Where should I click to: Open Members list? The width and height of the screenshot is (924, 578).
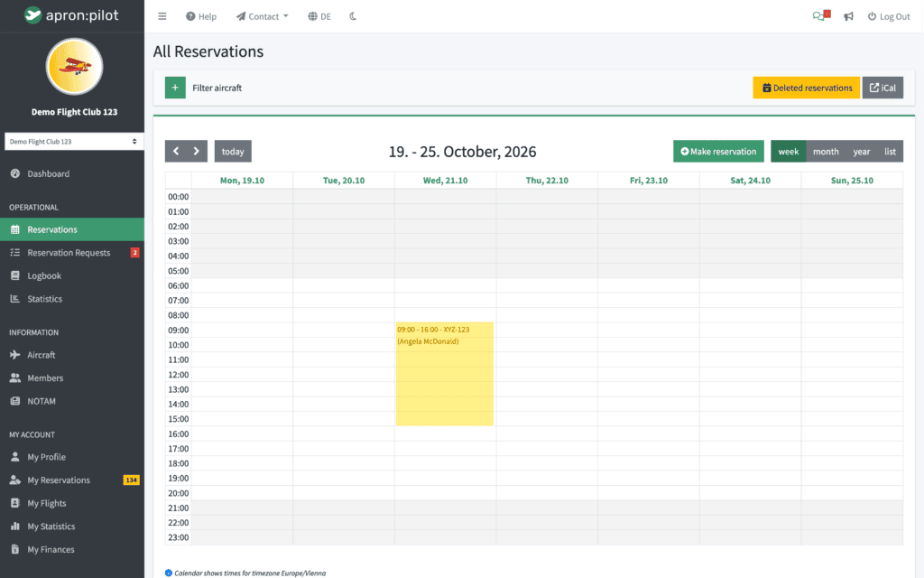[72, 378]
